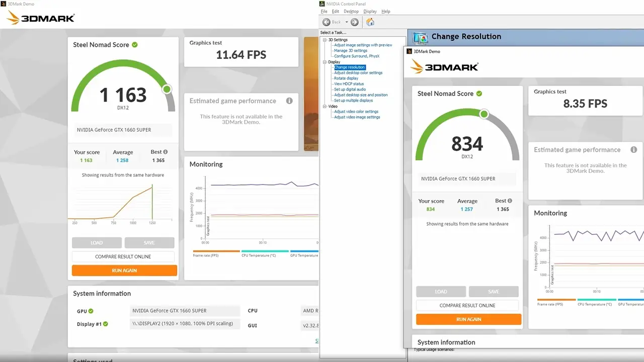Select the Change resolution task
Image resolution: width=644 pixels, height=362 pixels.
[x=350, y=67]
